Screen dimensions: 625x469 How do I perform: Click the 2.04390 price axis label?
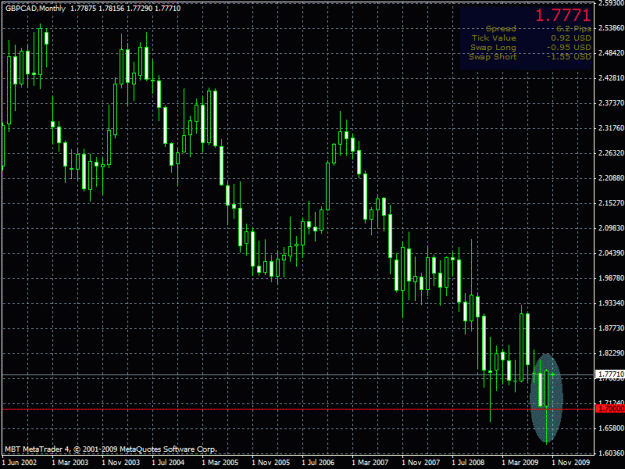611,253
